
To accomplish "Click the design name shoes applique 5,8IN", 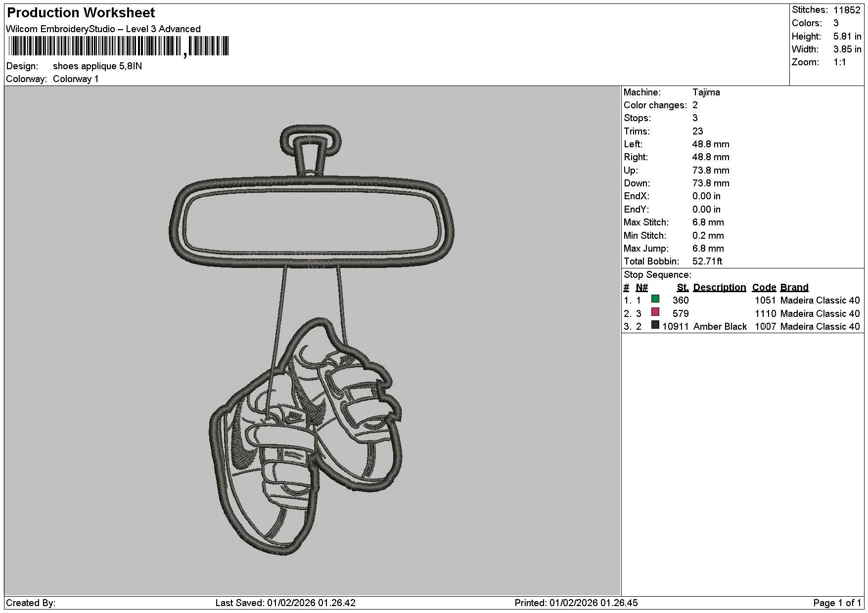I will click(97, 66).
